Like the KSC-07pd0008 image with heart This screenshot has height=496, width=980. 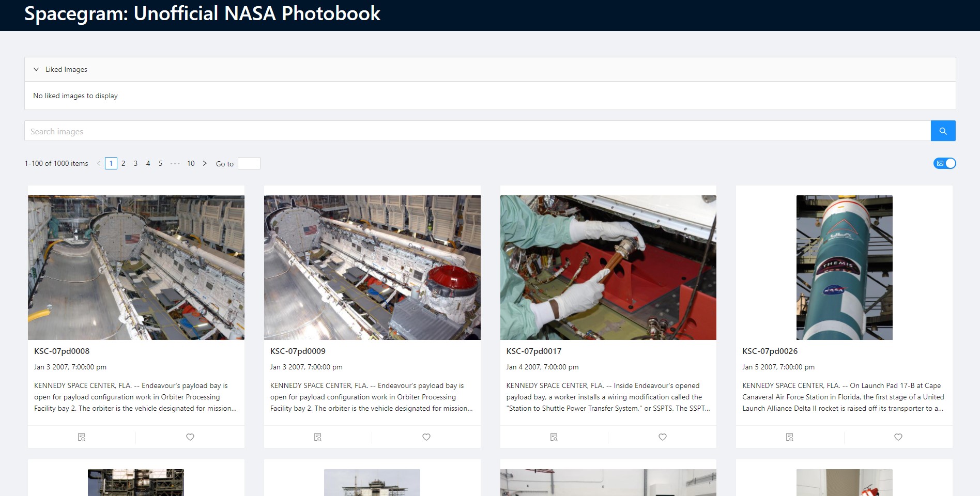pyautogui.click(x=190, y=437)
